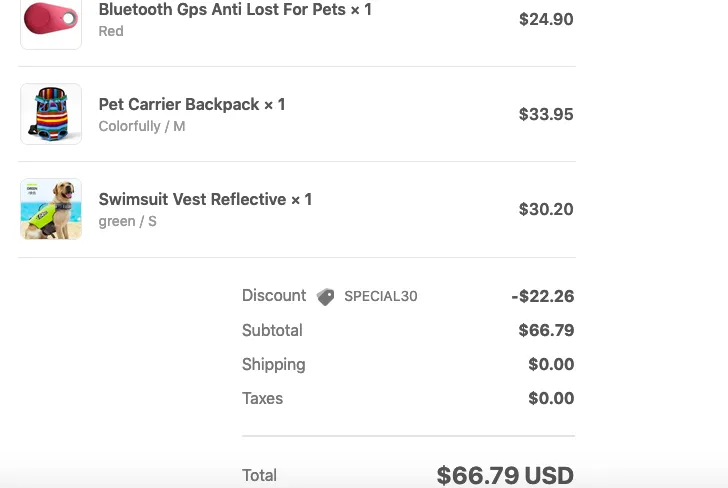The image size is (728, 488).
Task: Click the Discount label
Action: 274,296
